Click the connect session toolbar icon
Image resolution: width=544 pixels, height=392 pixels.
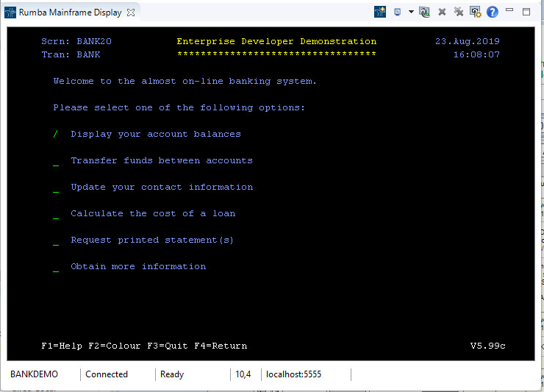(x=424, y=13)
